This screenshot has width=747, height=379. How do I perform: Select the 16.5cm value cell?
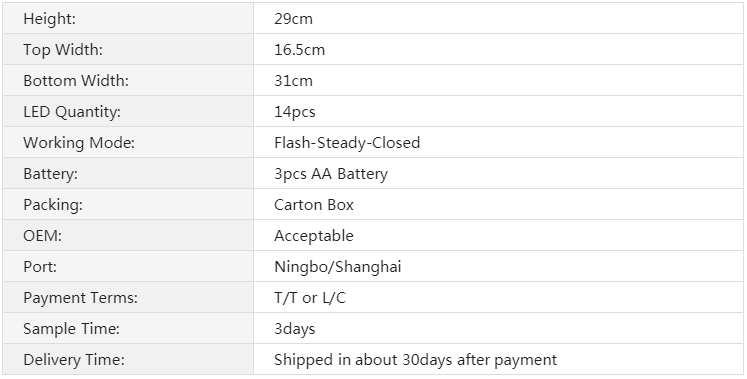pos(498,49)
